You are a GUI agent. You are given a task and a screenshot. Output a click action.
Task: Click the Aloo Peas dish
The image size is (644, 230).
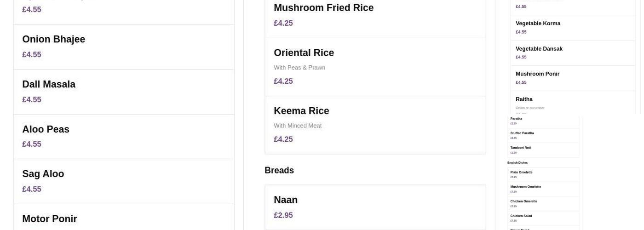coord(123,137)
